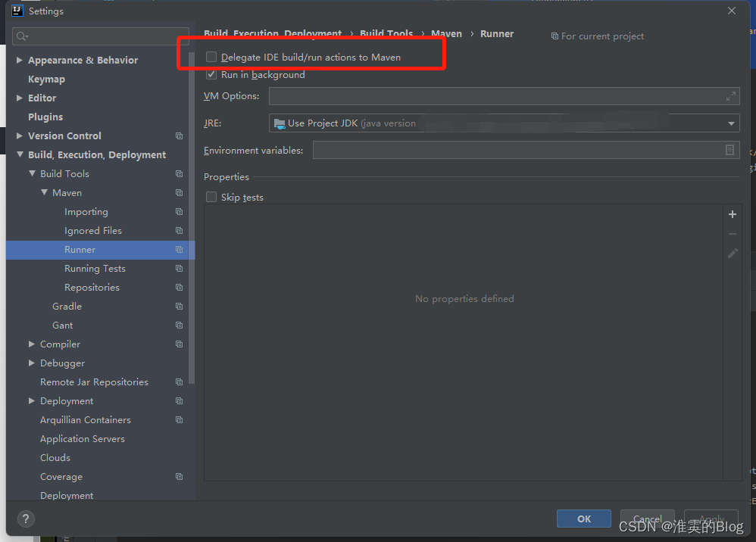756x542 pixels.
Task: Click the project-level icon beside Repositories
Action: point(179,287)
